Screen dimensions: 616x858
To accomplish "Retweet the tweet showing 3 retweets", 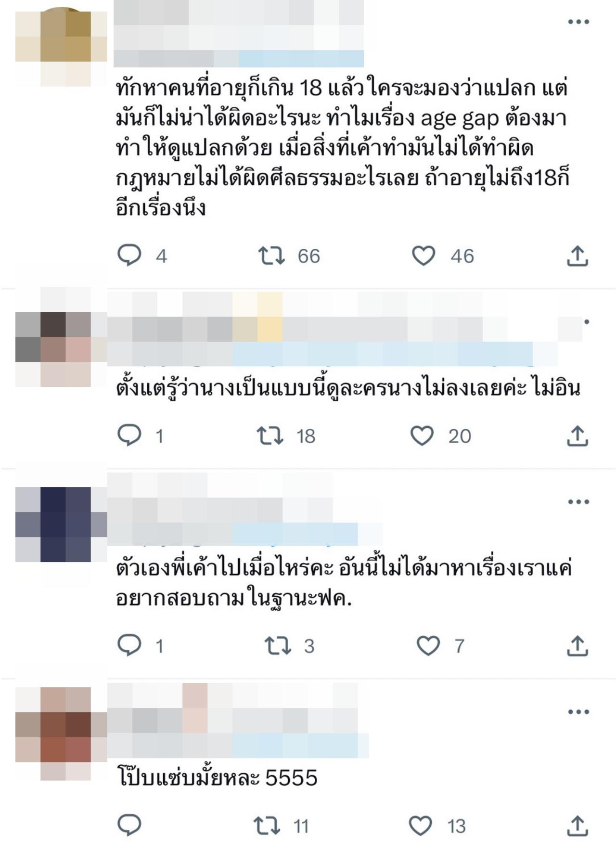I will point(278,646).
